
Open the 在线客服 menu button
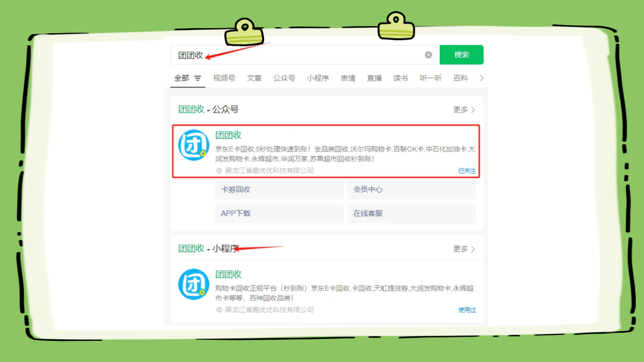tap(412, 213)
